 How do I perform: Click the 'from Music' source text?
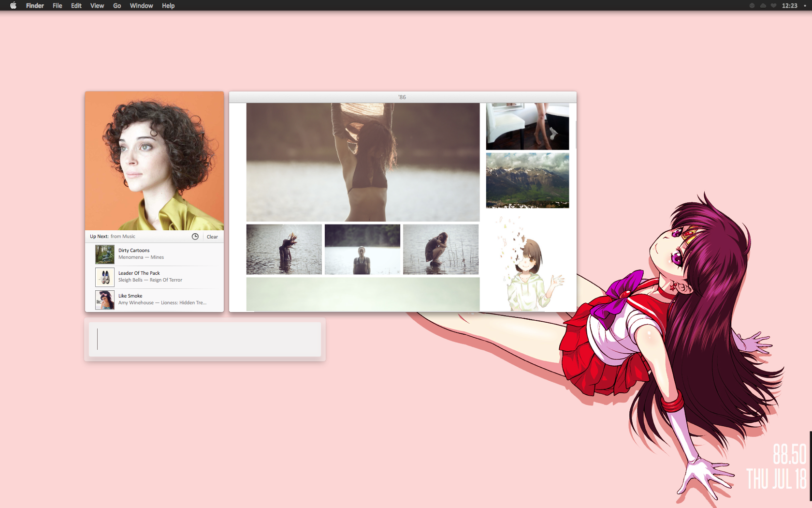[123, 237]
